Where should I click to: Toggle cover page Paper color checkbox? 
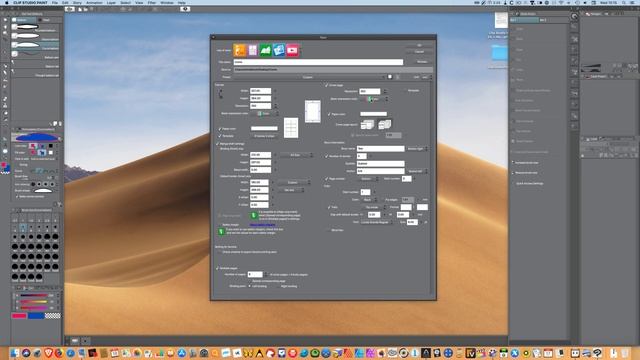[x=329, y=114]
